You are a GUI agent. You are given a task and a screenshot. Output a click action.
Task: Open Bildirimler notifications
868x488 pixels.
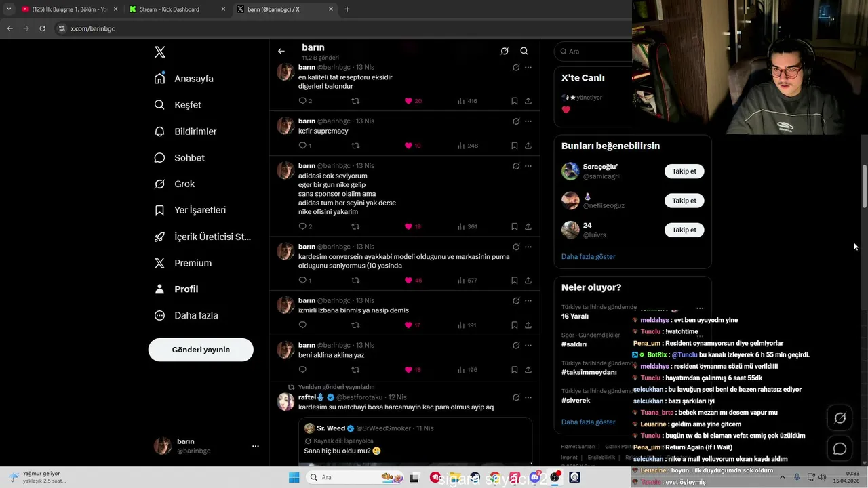[185, 131]
